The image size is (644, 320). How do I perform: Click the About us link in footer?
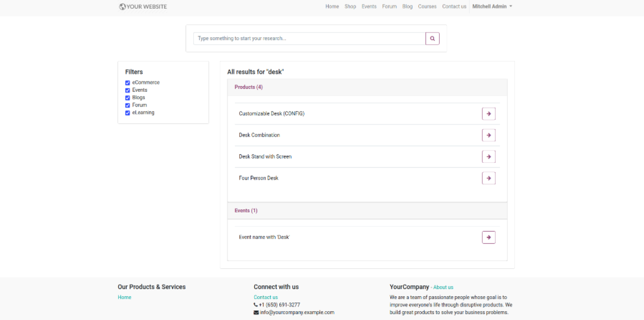coord(443,287)
